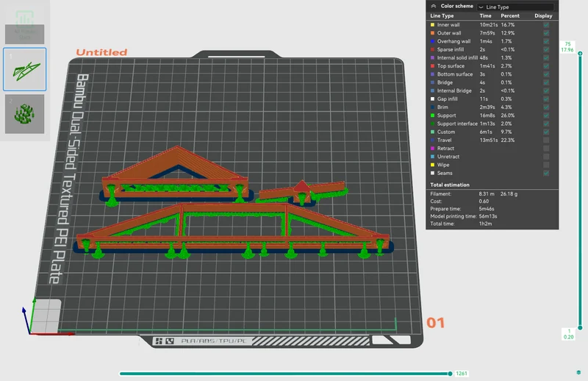This screenshot has height=381, width=588.
Task: Click the purple Internal solid infill swatch
Action: 432,58
